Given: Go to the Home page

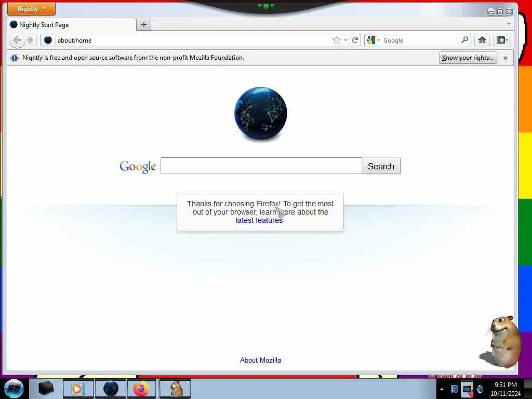Looking at the screenshot, I should click(x=482, y=40).
